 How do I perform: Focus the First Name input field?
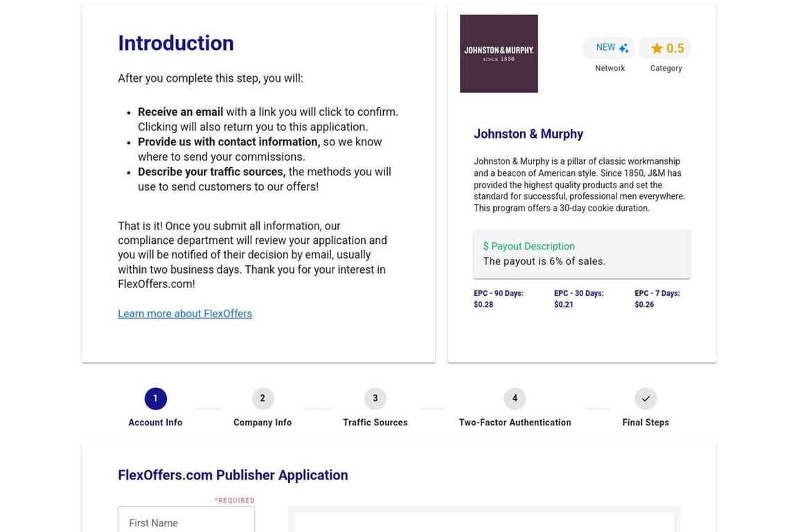coord(186,520)
